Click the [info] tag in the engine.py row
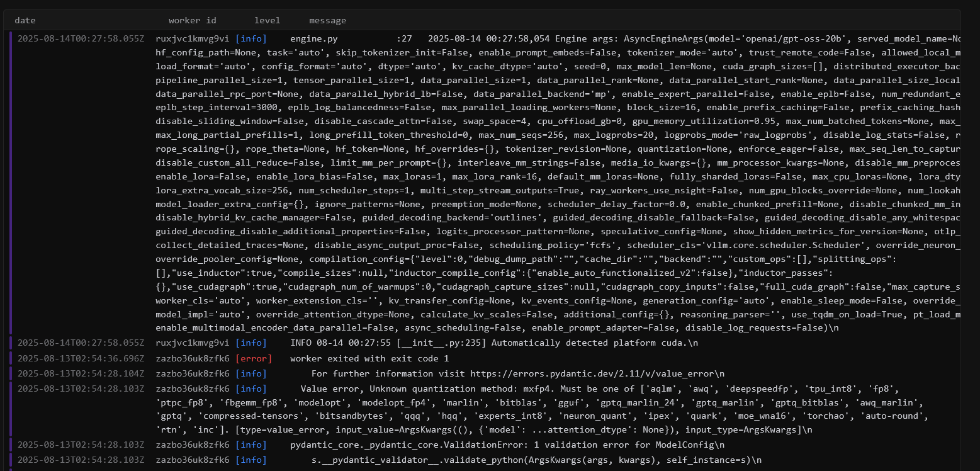980x471 pixels. click(x=251, y=38)
